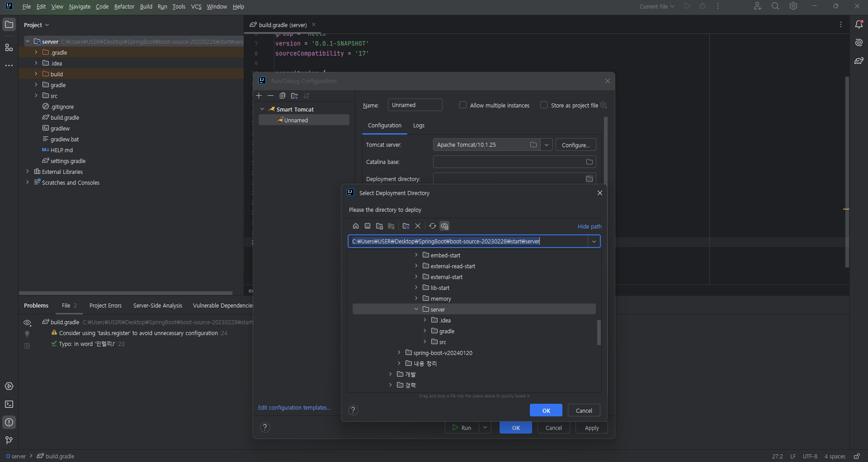Expand the build folder in project tree

click(x=36, y=74)
